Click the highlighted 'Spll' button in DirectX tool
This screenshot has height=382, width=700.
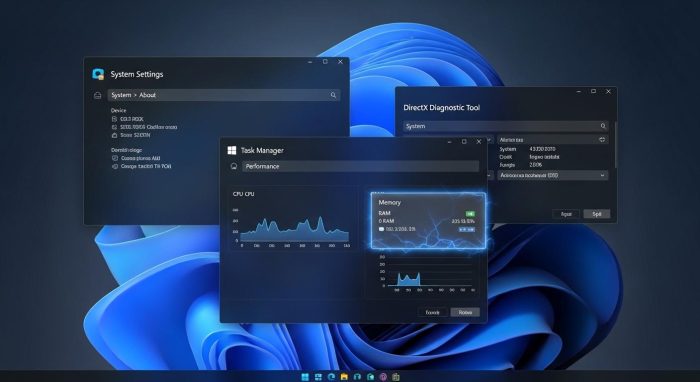click(596, 214)
